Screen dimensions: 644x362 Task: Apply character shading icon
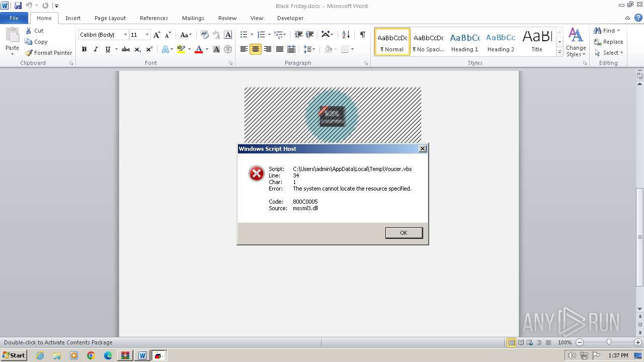216,49
